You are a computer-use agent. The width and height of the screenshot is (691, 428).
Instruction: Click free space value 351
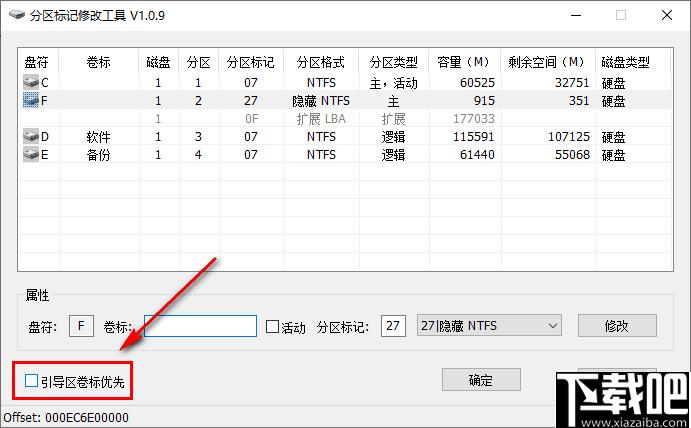click(579, 101)
